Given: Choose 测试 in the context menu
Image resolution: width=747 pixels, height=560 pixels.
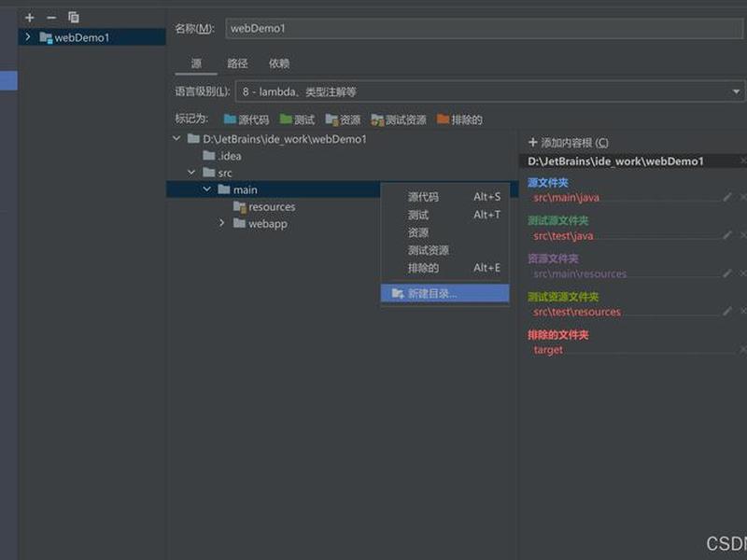Looking at the screenshot, I should point(445,215).
